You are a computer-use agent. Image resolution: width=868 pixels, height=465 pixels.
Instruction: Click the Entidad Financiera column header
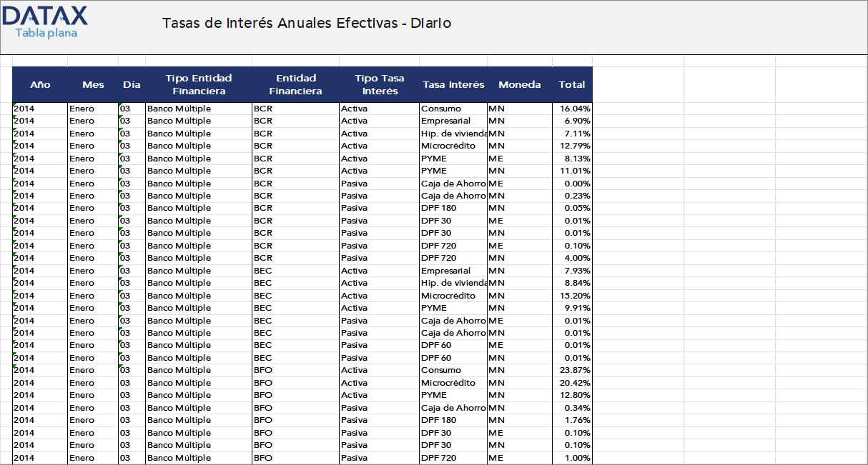pyautogui.click(x=296, y=84)
